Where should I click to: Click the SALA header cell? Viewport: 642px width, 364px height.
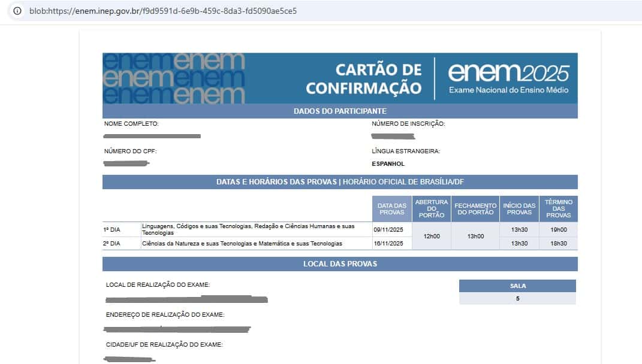click(x=517, y=286)
